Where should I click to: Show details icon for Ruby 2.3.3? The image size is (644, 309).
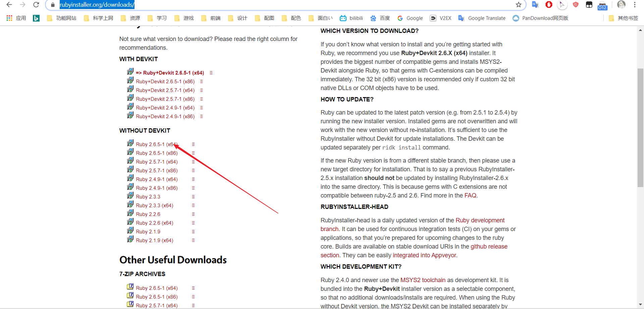point(193,197)
